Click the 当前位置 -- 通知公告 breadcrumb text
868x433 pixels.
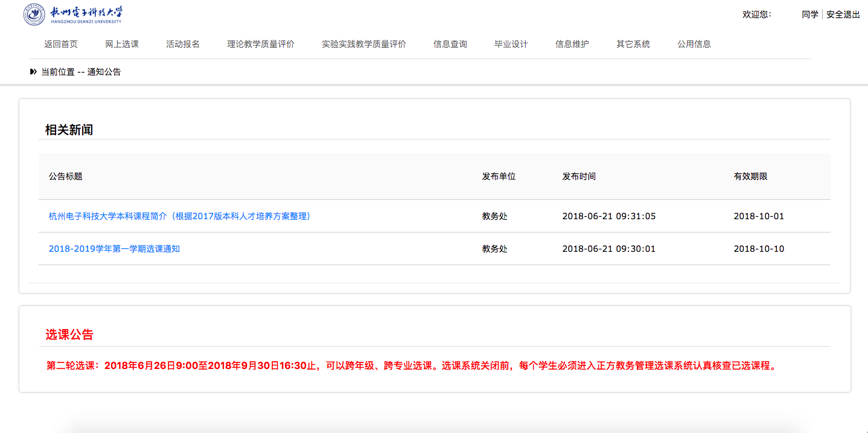[x=81, y=72]
